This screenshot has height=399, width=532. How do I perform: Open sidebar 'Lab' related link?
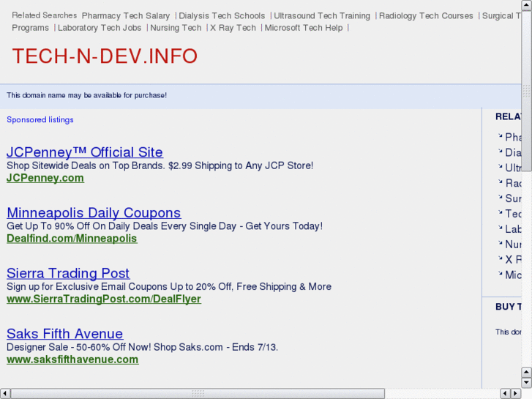tap(513, 229)
